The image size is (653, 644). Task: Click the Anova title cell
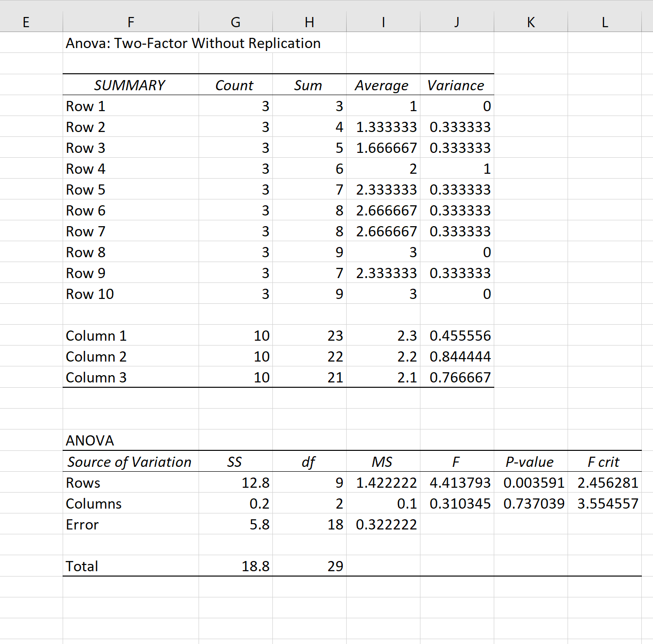point(193,43)
